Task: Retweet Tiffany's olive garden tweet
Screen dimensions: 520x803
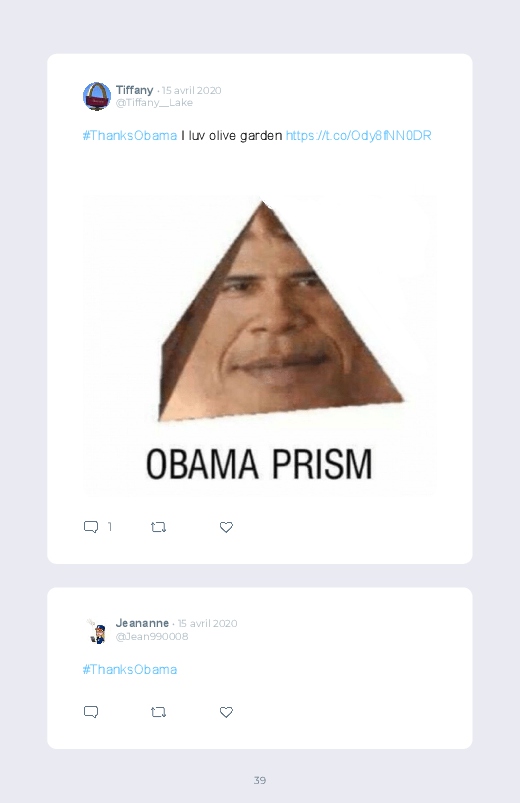Action: click(158, 527)
